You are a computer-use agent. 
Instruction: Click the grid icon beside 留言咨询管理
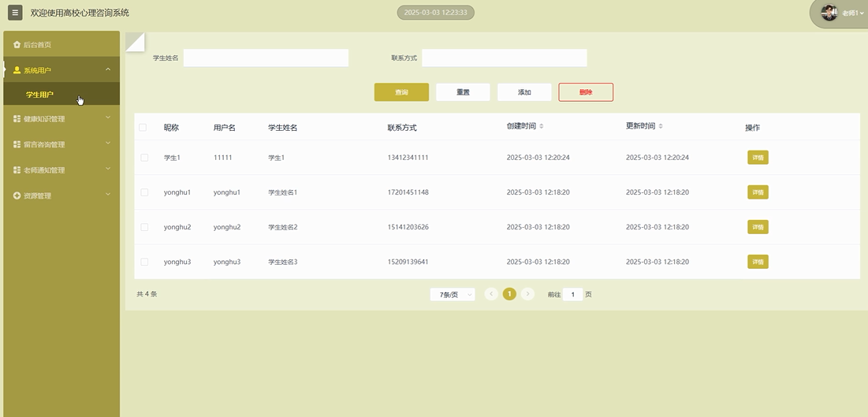pos(17,144)
